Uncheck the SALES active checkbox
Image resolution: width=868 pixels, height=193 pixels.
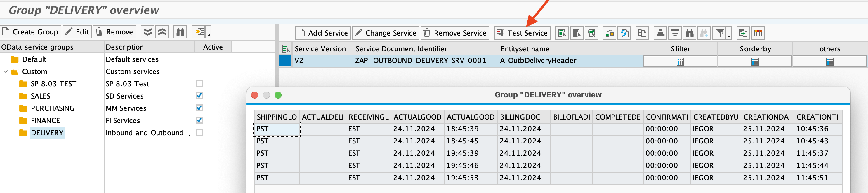click(199, 96)
